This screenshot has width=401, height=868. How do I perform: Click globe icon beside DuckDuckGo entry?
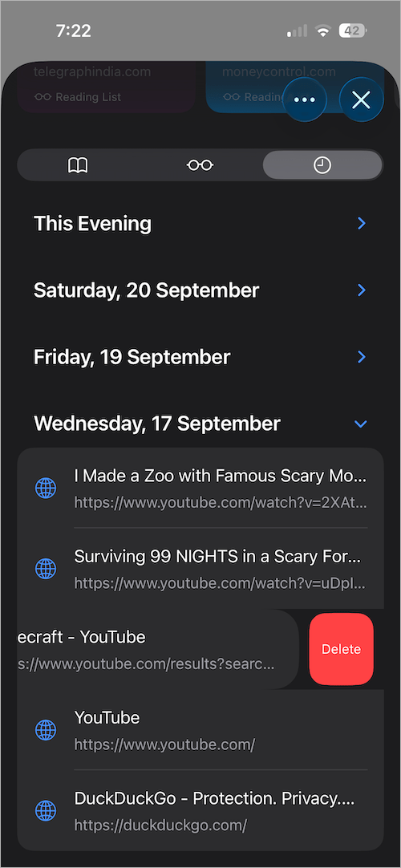coord(46,811)
